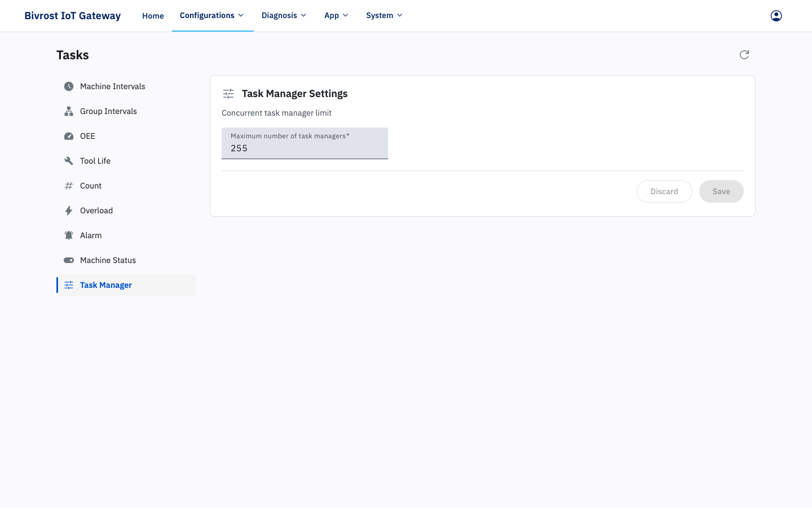Select Machine Intervals in the sidebar
The width and height of the screenshot is (812, 508).
pyautogui.click(x=126, y=86)
